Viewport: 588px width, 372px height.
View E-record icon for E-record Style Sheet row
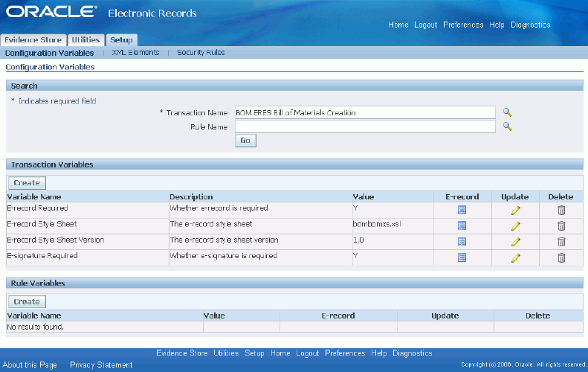tap(462, 225)
